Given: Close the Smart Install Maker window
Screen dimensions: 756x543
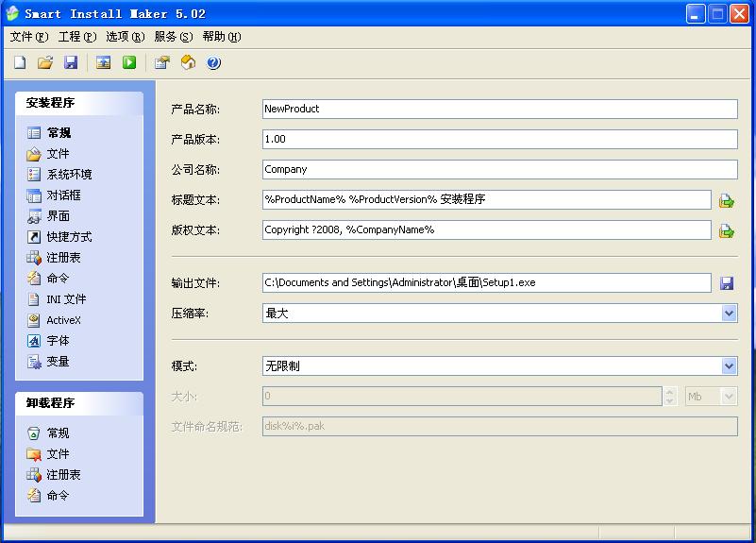Looking at the screenshot, I should [x=739, y=14].
